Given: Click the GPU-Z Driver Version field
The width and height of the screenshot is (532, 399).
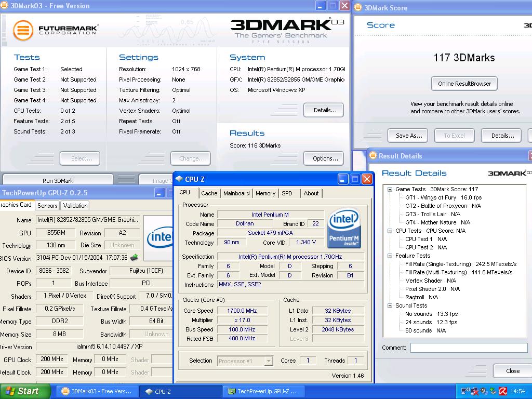Looking at the screenshot, I should pyautogui.click(x=104, y=347).
